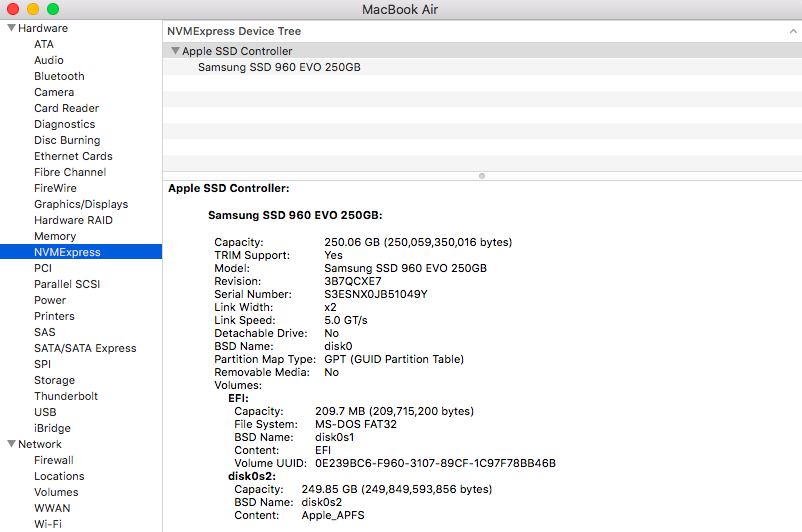Click the TRIM Support Yes value
802x532 pixels.
coord(333,255)
